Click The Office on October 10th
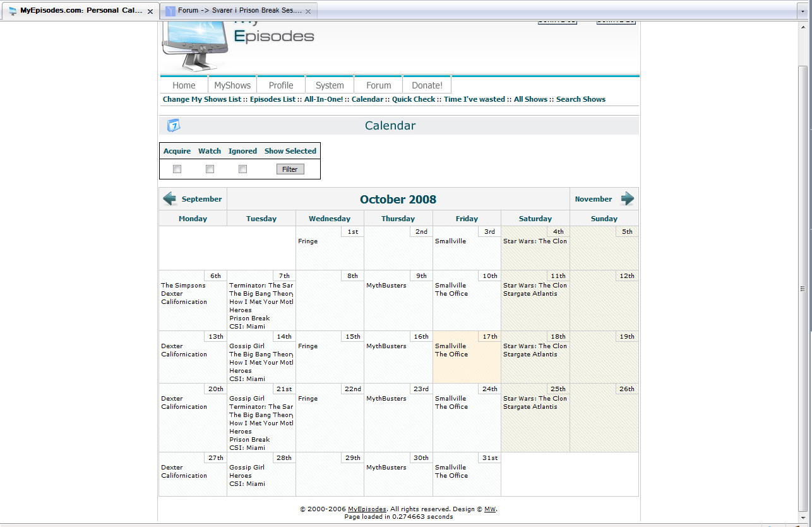Viewport: 812px width, 527px height. point(451,294)
